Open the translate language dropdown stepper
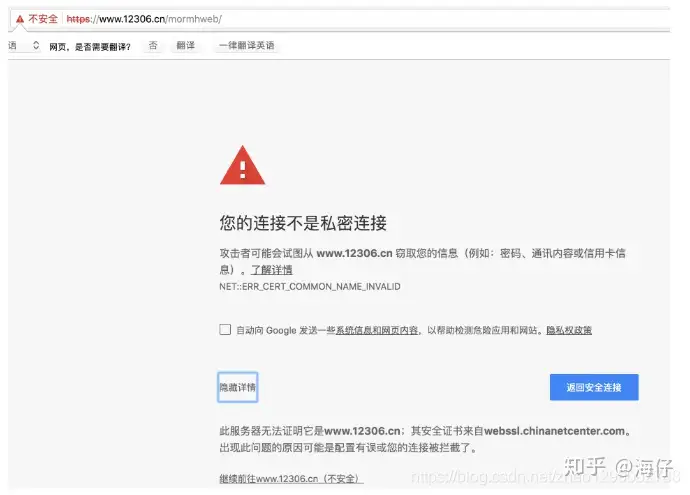This screenshot has height=495, width=690. pos(36,45)
